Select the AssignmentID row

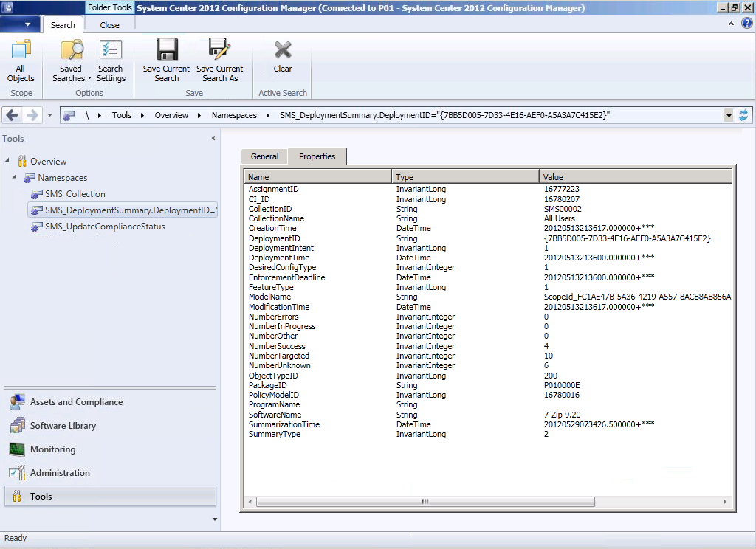(488, 189)
